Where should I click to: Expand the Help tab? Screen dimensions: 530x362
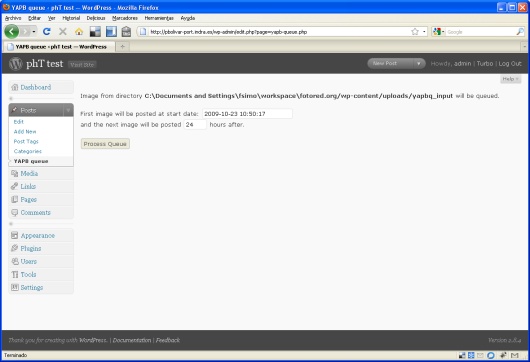click(x=510, y=79)
